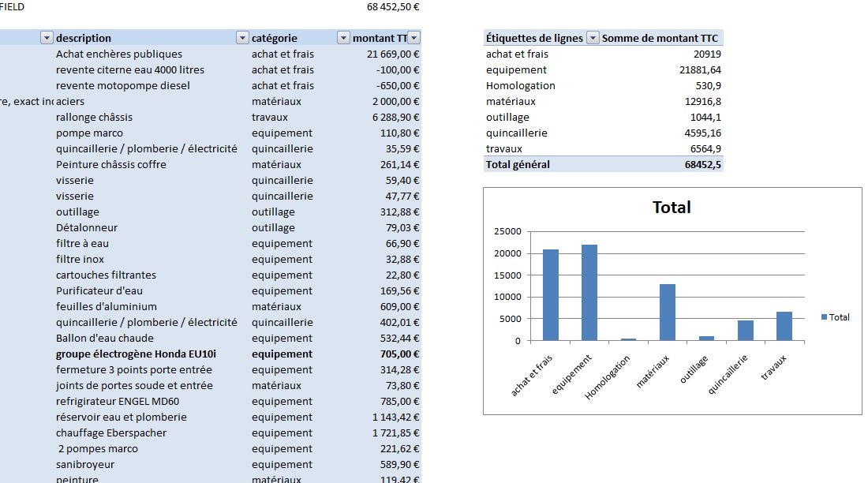The height and width of the screenshot is (483, 868).
Task: Select the chauffage Eberspacher description cell
Action: tap(111, 432)
